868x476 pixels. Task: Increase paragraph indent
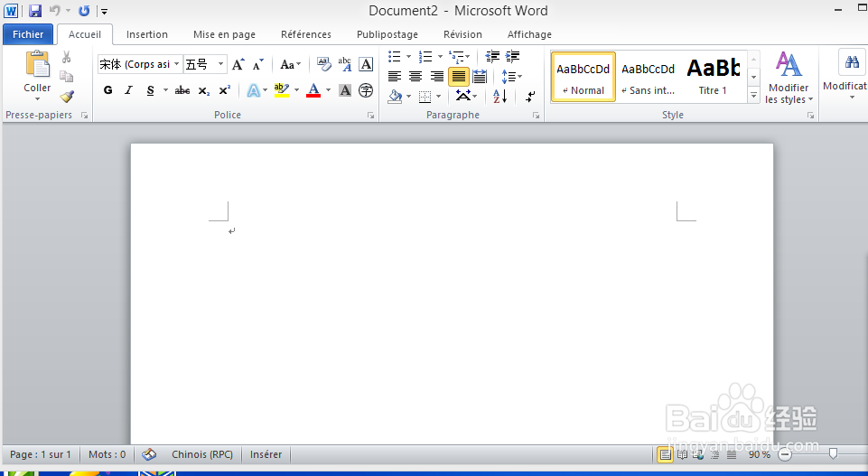[x=513, y=56]
